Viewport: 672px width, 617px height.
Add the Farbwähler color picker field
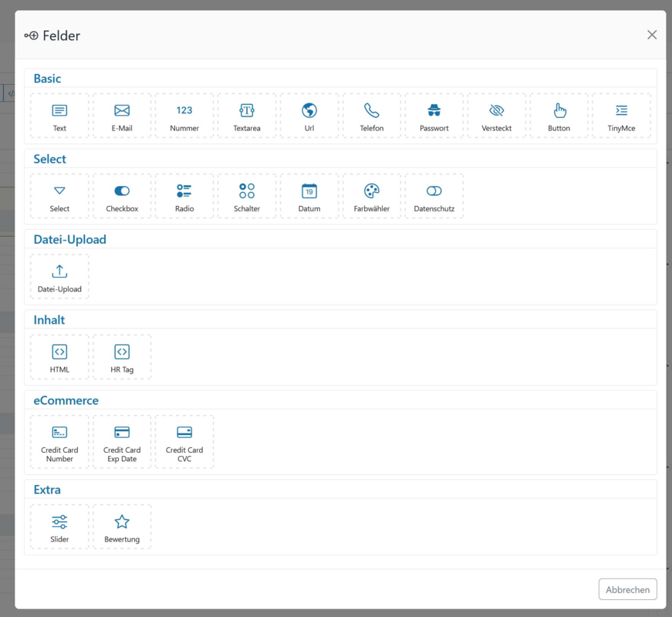coord(372,196)
